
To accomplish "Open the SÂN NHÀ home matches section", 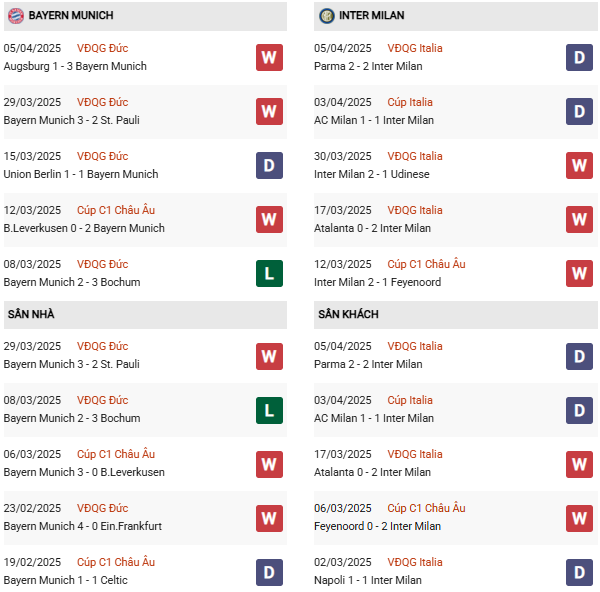I will click(32, 314).
